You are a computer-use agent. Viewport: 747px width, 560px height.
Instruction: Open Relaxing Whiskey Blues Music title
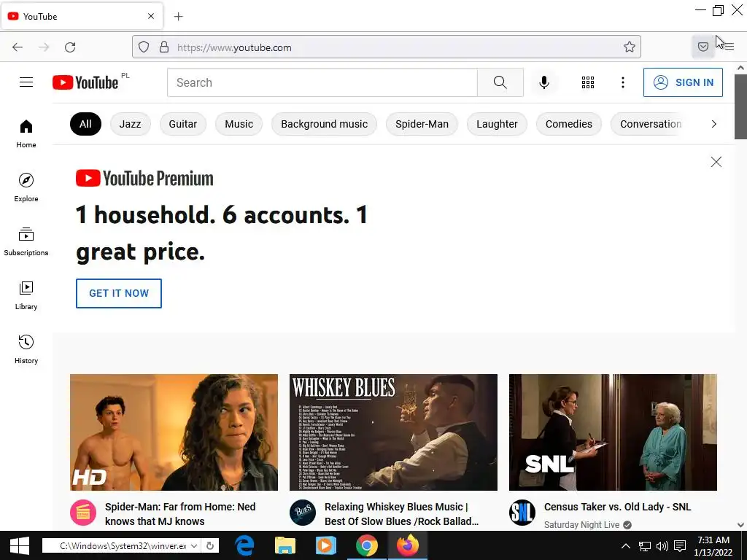(401, 514)
